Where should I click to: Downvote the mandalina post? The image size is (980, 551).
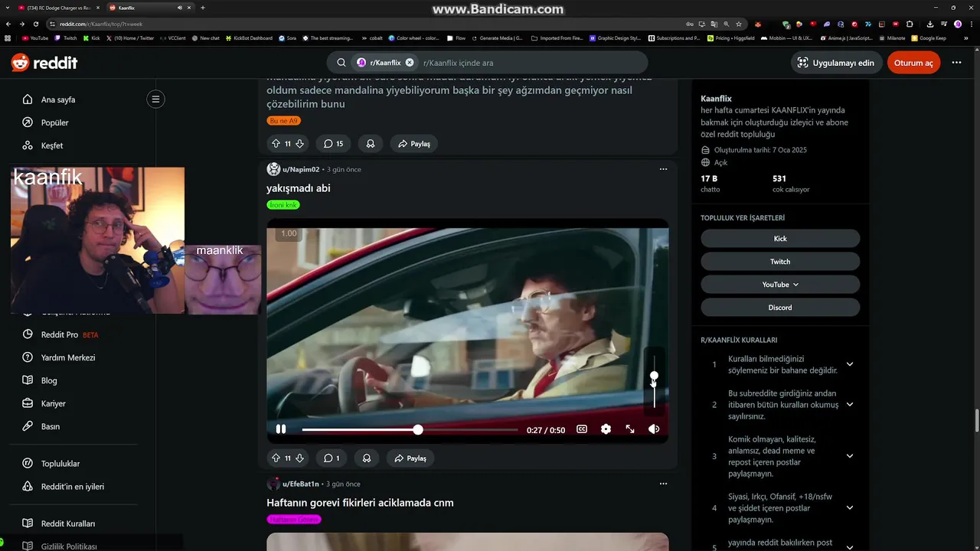point(299,144)
